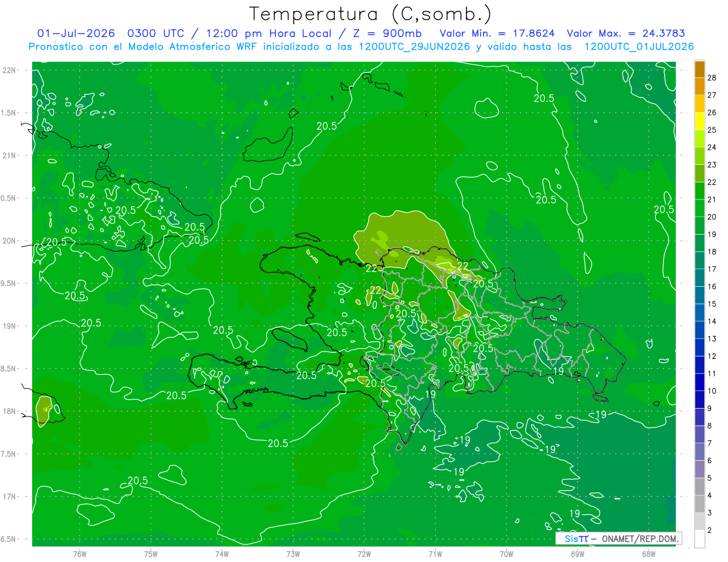Screen dimensions: 728x562
Task: Click "Valor Min. = 17.8624" text
Action: coord(497,33)
